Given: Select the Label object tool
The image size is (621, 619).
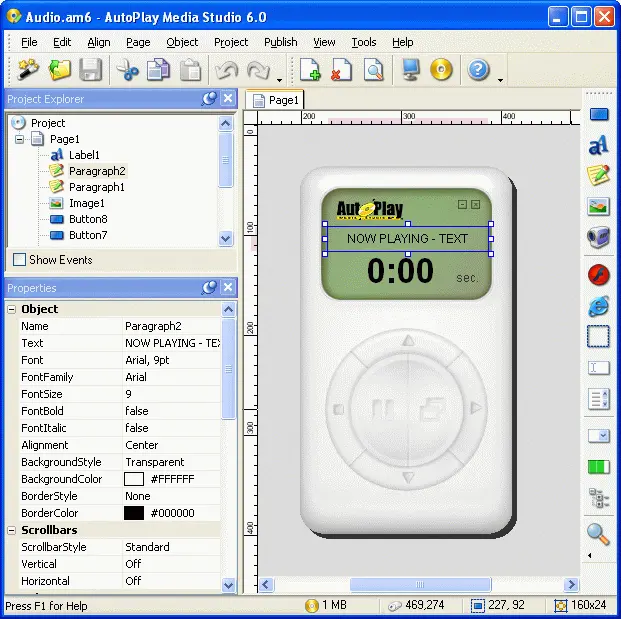Looking at the screenshot, I should (598, 146).
